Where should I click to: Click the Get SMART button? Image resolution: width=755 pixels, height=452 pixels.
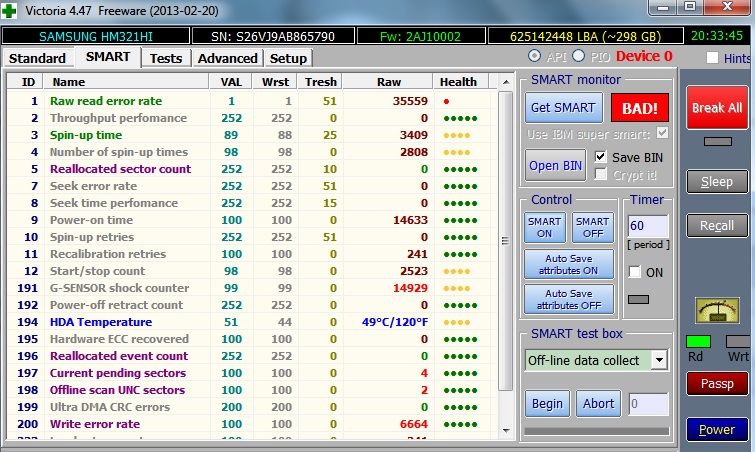pyautogui.click(x=563, y=107)
